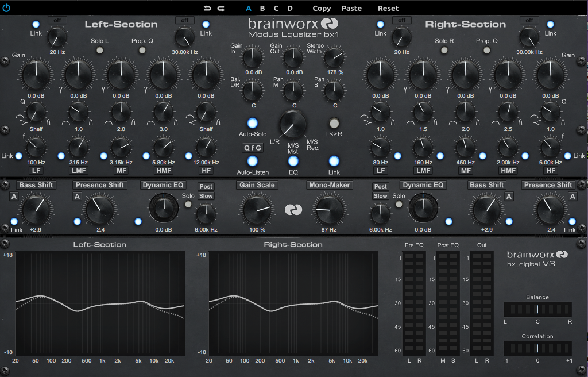Viewport: 588px width, 377px height.
Task: Click the left HF band button
Action: (x=206, y=171)
